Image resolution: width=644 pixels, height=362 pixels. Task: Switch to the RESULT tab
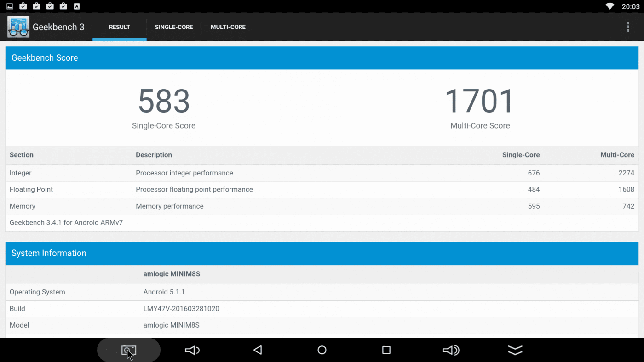[x=120, y=27]
